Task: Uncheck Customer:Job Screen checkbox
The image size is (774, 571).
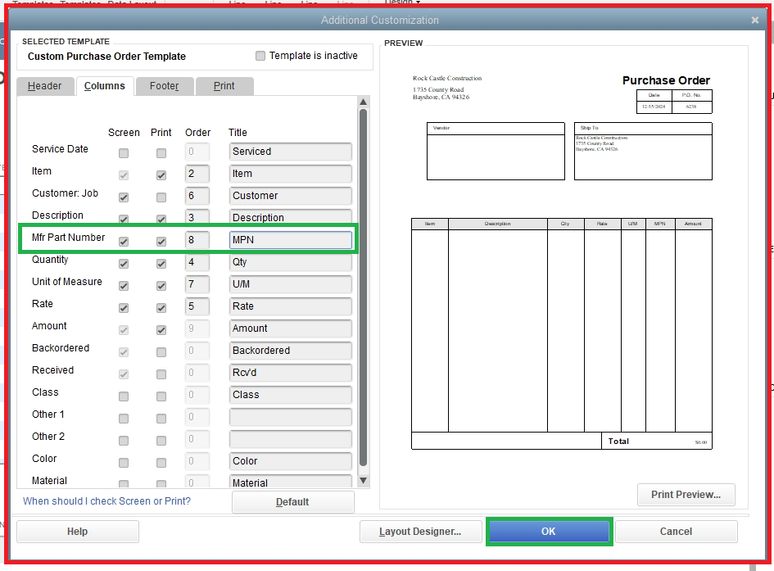Action: pyautogui.click(x=123, y=197)
